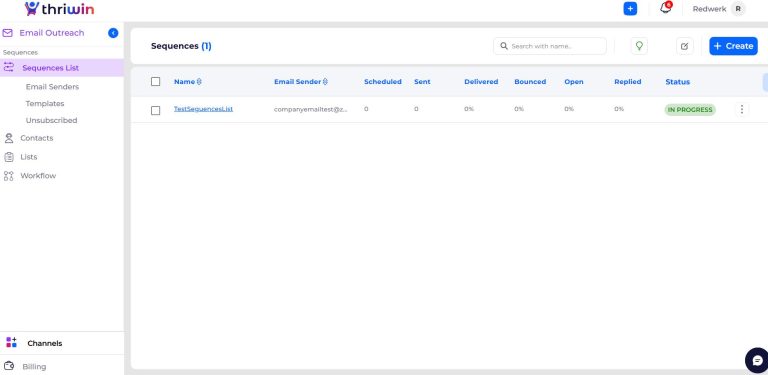This screenshot has width=768, height=375.
Task: Click the green lightbulb tips icon
Action: tap(639, 46)
